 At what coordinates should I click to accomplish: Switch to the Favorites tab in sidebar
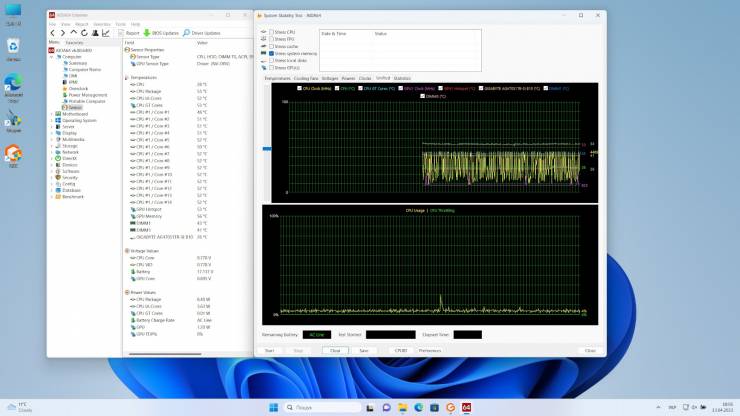74,42
